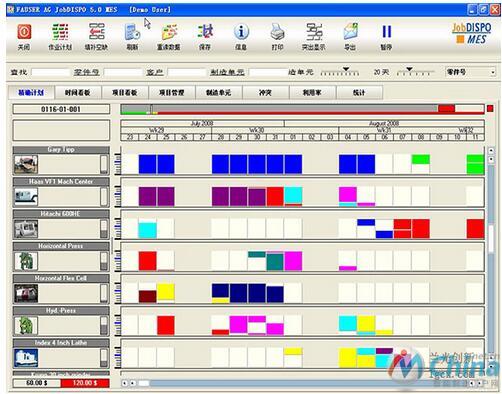Screen dimensions: 502x394
Task: Click the 零件号 underlined label link
Action: click(86, 72)
